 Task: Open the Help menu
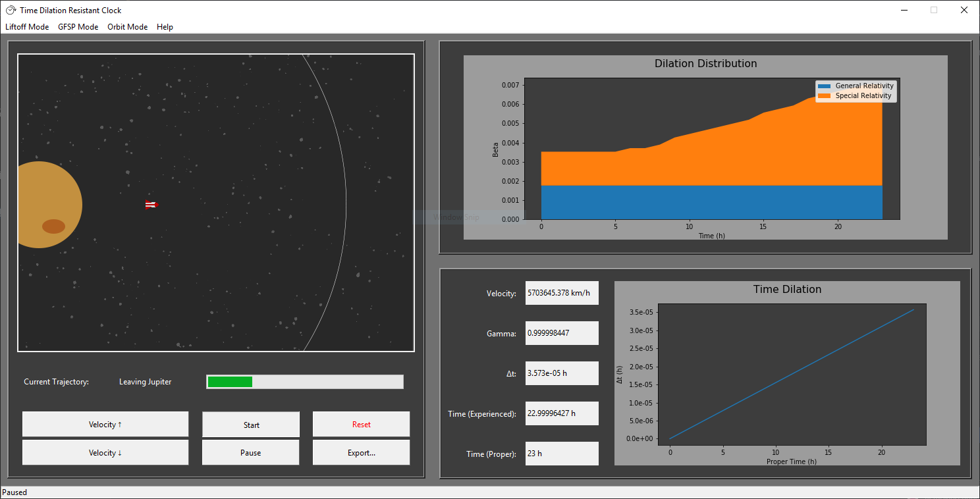pyautogui.click(x=165, y=27)
